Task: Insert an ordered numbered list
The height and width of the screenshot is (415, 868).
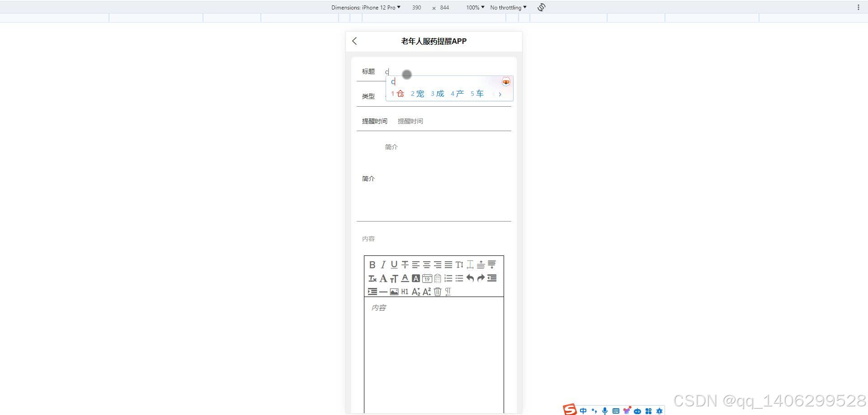Action: [x=448, y=278]
